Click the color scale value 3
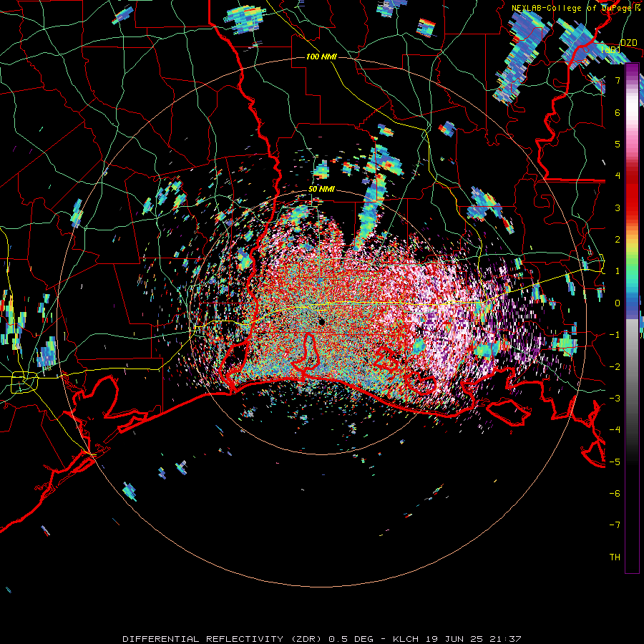Screen dimensions: 644x644 (x=618, y=208)
